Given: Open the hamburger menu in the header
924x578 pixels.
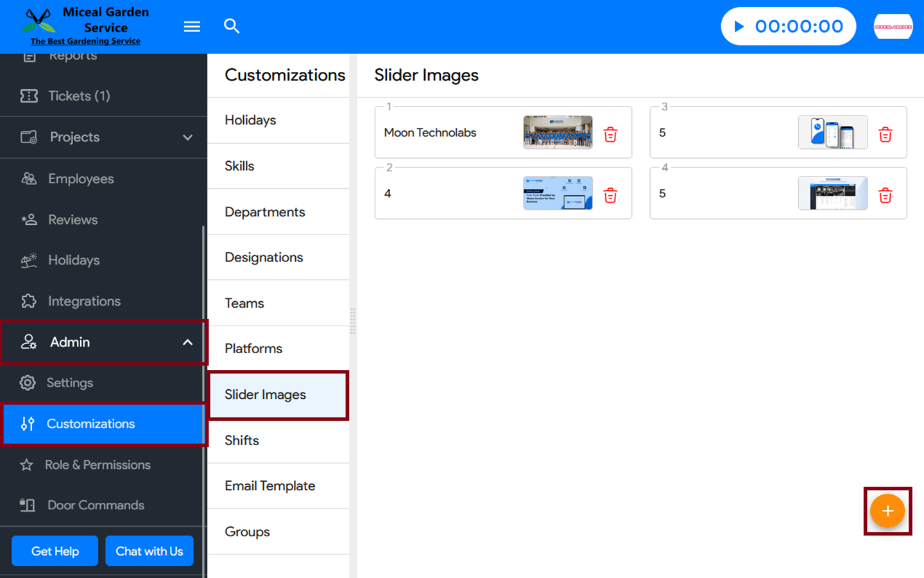Looking at the screenshot, I should [x=192, y=26].
